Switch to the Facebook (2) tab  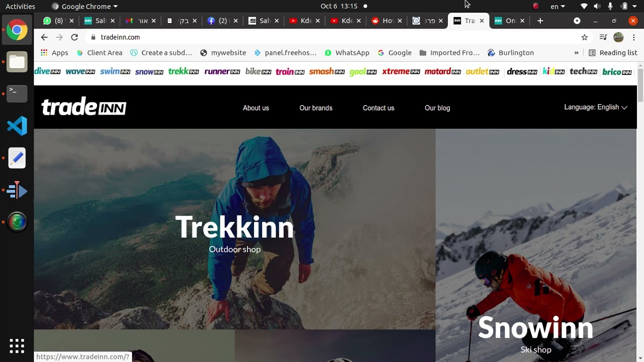pos(221,21)
